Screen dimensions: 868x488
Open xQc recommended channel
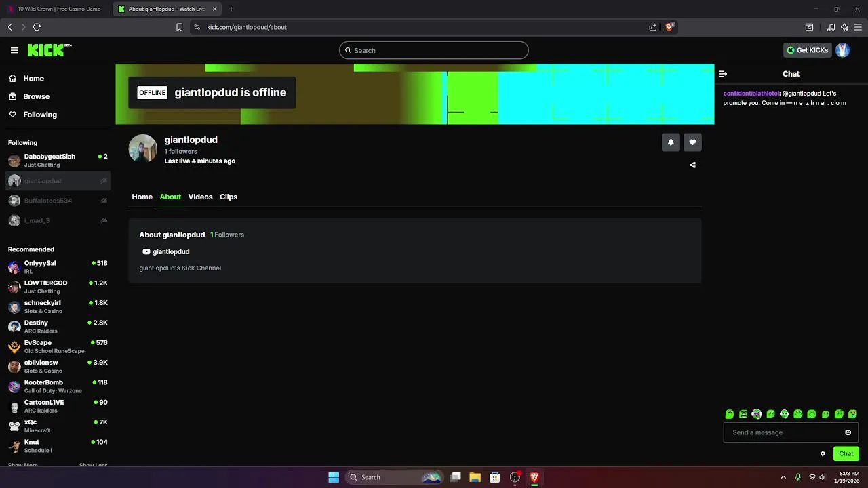(x=58, y=426)
